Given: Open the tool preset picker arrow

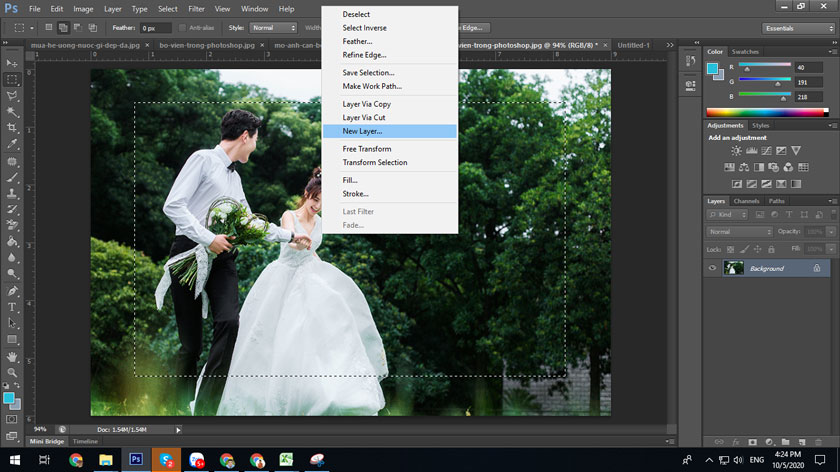Looking at the screenshot, I should 32,28.
